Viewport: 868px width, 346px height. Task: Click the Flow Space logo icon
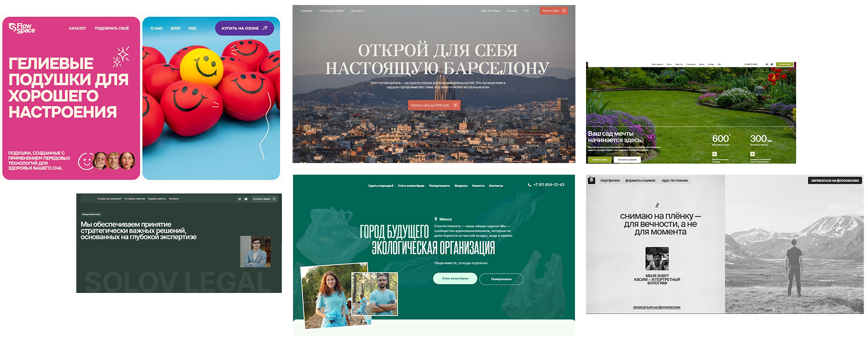[x=12, y=27]
